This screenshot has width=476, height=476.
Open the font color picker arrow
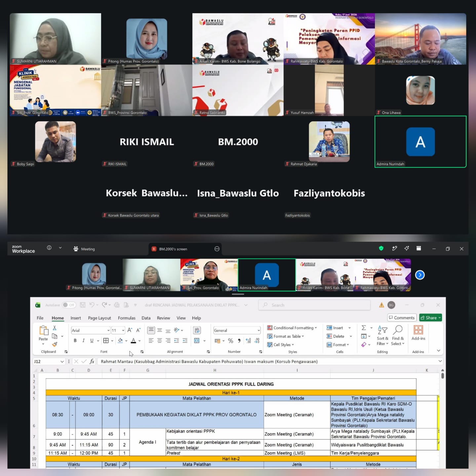tap(139, 340)
